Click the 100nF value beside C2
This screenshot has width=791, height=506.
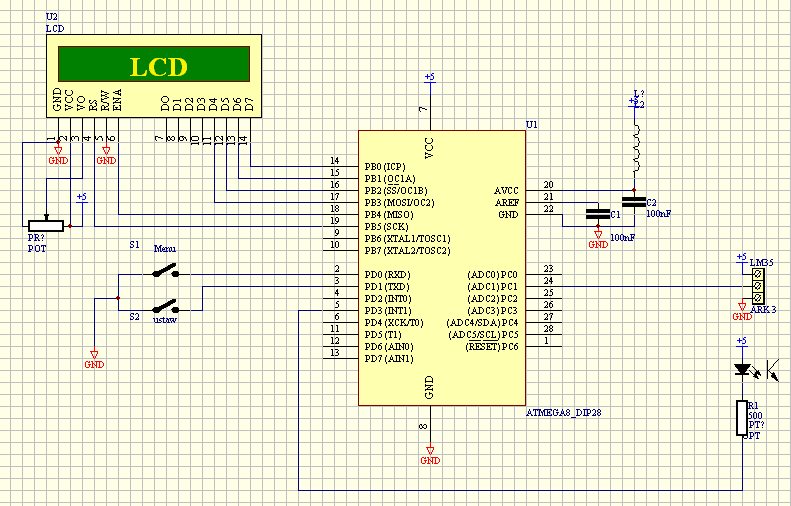[x=659, y=213]
